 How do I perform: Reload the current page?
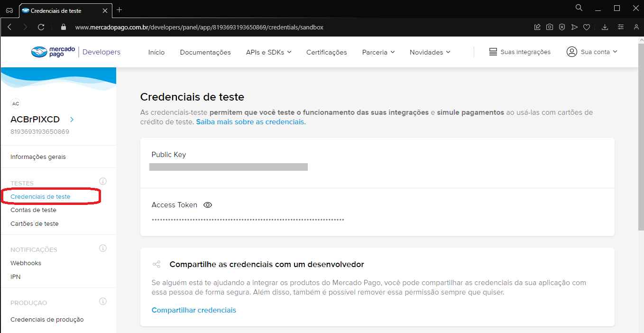41,27
